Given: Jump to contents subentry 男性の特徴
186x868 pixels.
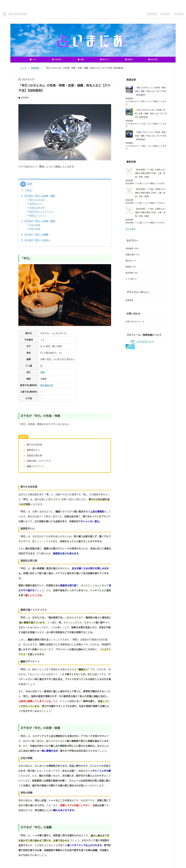Looking at the screenshot, I should click(34, 229).
